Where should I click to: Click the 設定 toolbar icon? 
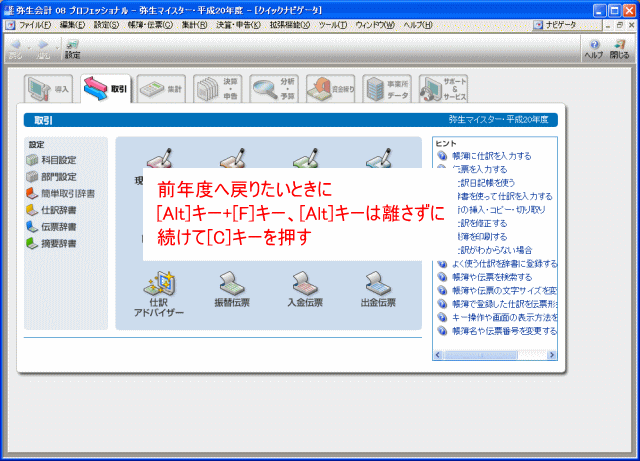[72, 49]
